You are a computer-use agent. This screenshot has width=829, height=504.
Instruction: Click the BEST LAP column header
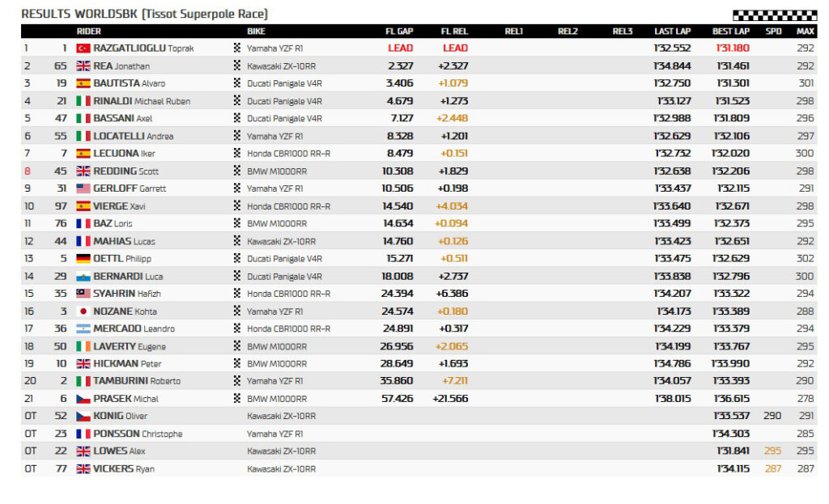coord(731,32)
